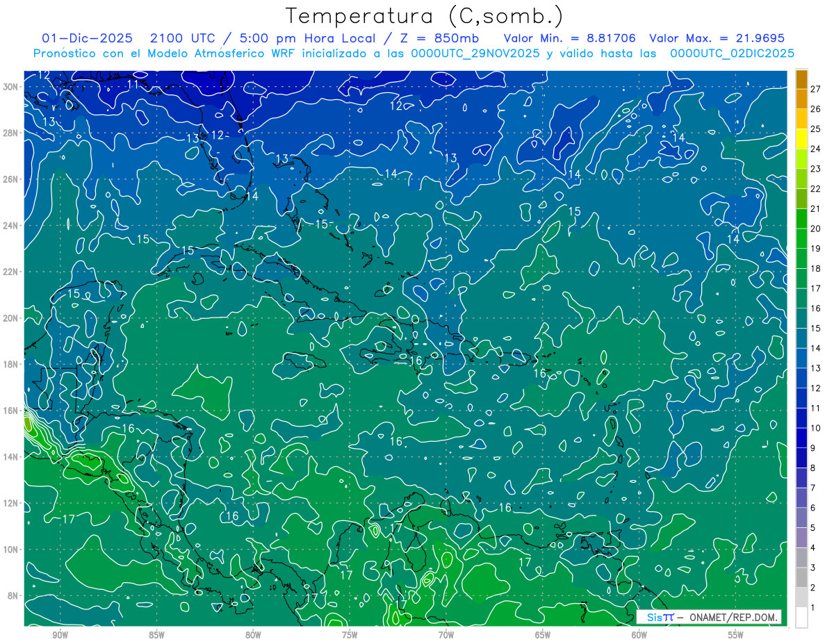Screen dimensions: 834x644
Task: Click the topmost brown-orange swatch in the color scale
Action: 801,79
